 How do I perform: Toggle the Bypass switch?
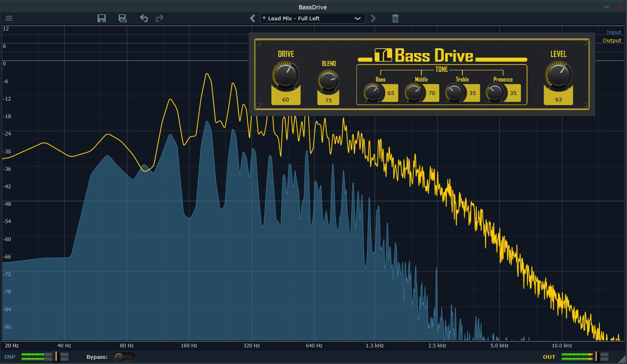(x=124, y=357)
